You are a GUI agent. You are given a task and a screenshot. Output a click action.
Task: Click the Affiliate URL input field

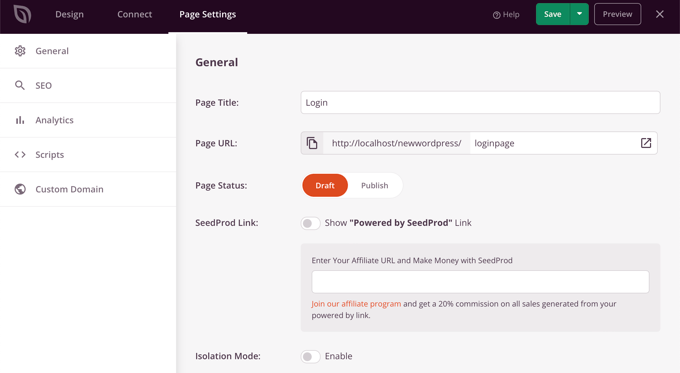coord(480,282)
